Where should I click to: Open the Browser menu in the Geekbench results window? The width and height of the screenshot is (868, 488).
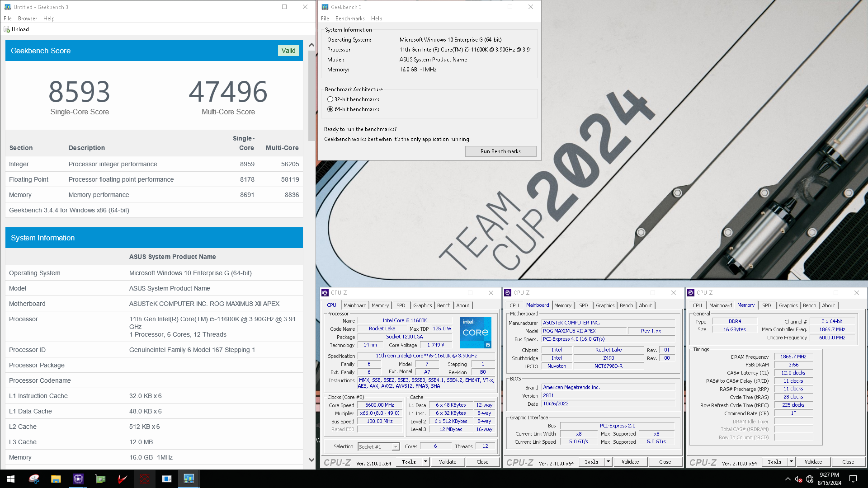[x=28, y=19]
